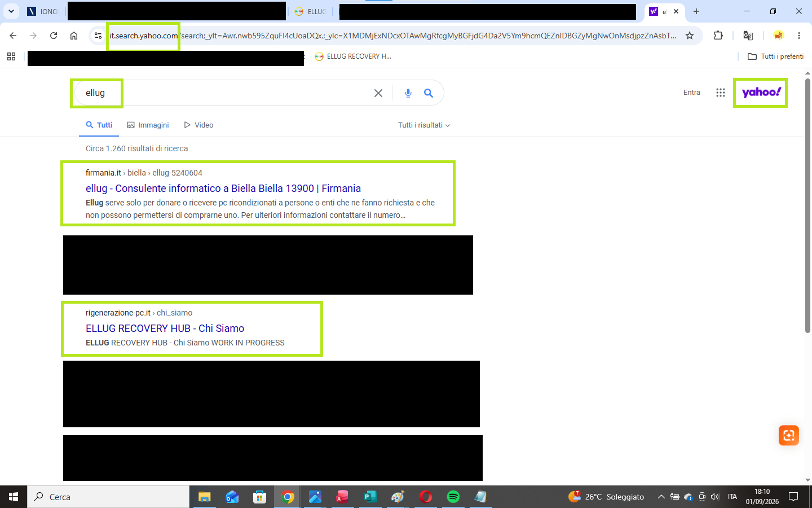This screenshot has width=812, height=508.
Task: Start voice search with the microphone icon
Action: click(408, 93)
